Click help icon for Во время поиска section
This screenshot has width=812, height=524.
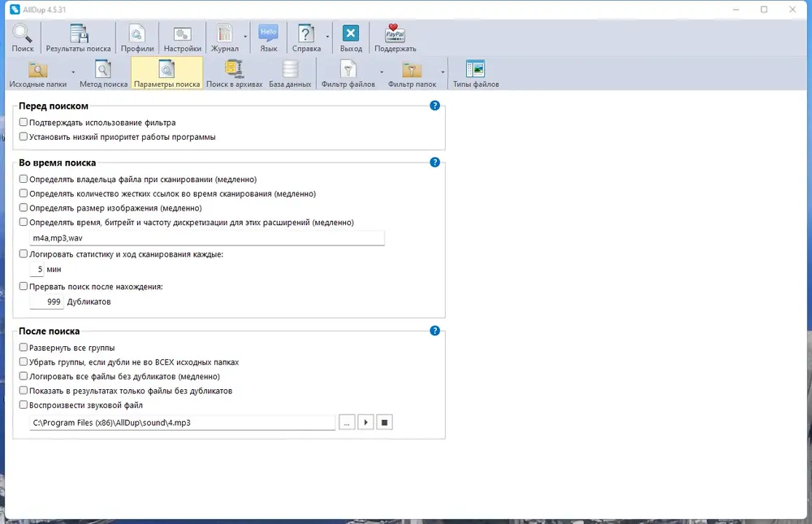[435, 162]
